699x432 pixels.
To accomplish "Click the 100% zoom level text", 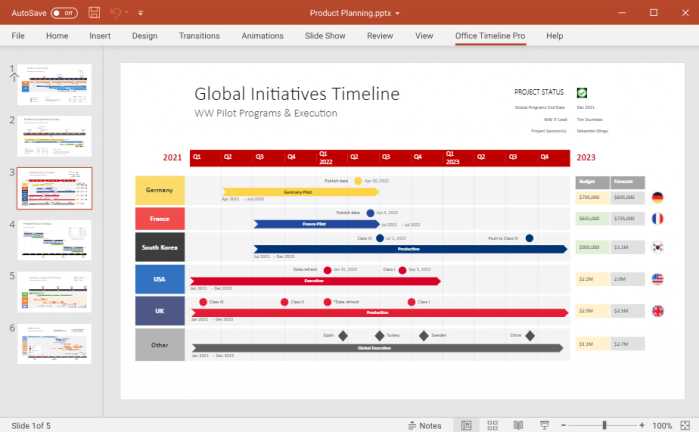I will (662, 425).
